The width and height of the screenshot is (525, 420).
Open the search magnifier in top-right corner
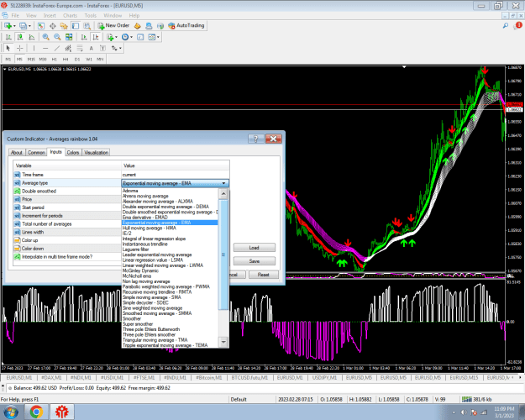click(x=505, y=26)
